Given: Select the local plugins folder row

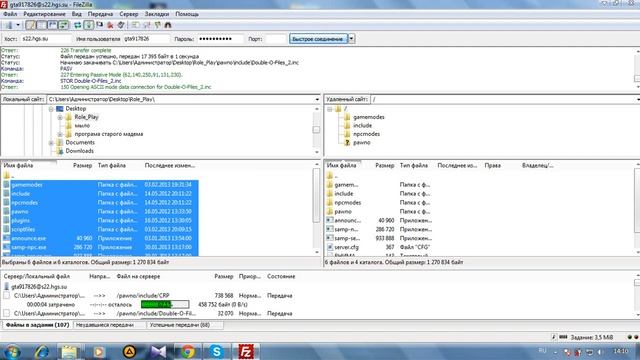Looking at the screenshot, I should click(100, 220).
